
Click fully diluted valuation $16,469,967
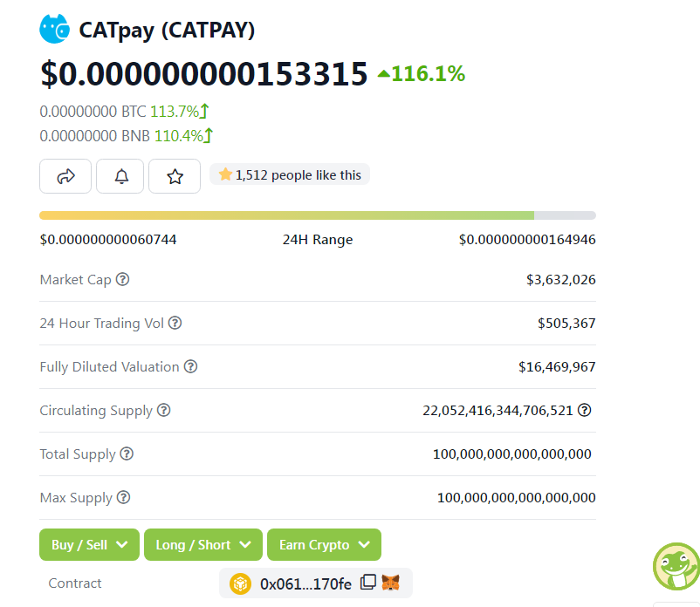click(x=557, y=366)
